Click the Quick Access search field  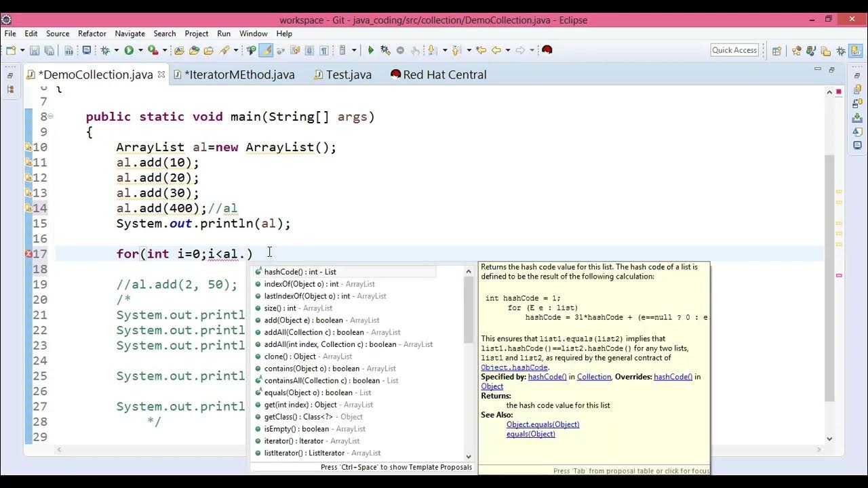734,50
